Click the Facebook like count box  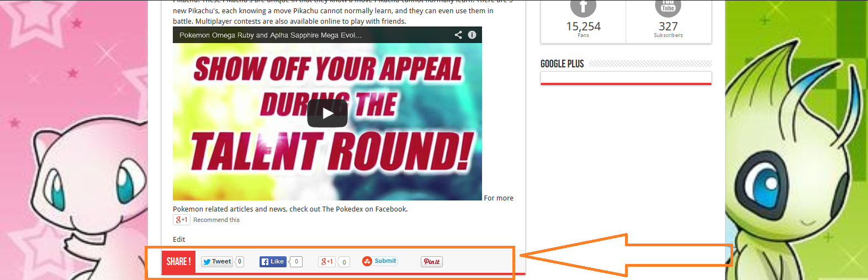point(297,262)
